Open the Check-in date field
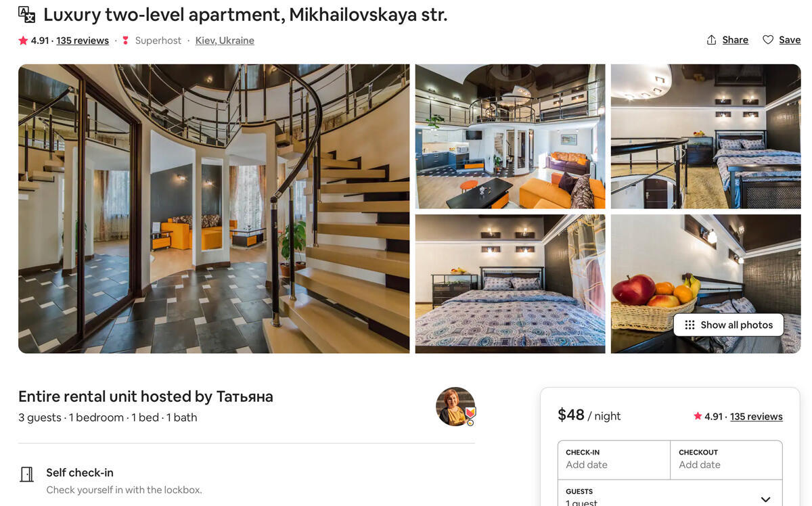 point(614,460)
